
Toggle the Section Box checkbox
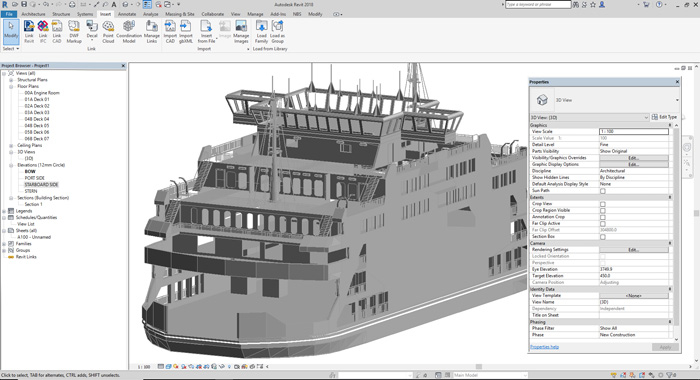pos(603,237)
